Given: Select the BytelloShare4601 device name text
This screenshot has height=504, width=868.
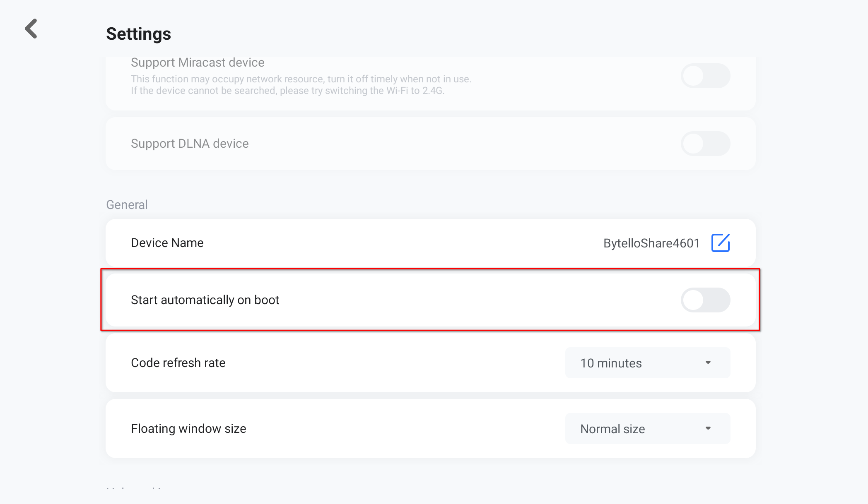Looking at the screenshot, I should [651, 243].
